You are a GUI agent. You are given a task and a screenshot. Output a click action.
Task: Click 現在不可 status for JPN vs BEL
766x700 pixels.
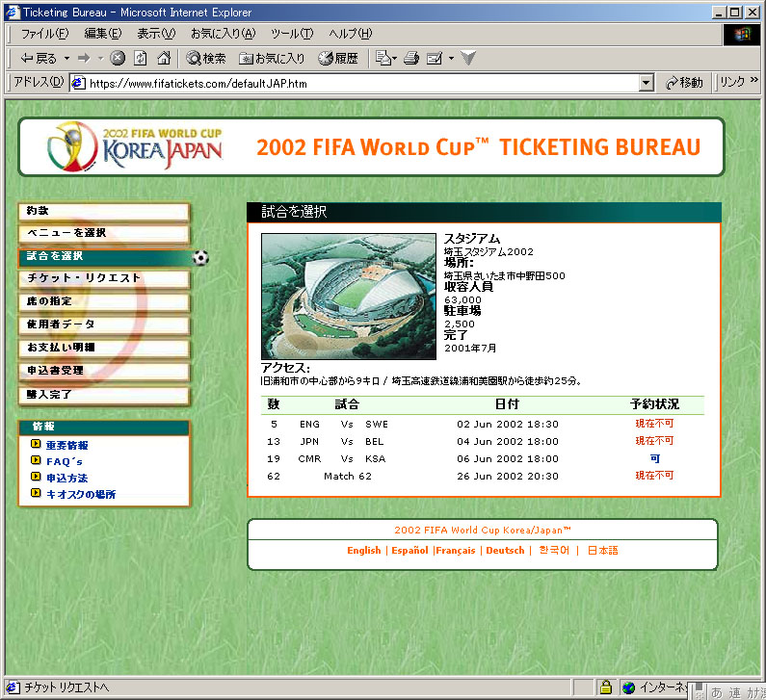(x=654, y=441)
